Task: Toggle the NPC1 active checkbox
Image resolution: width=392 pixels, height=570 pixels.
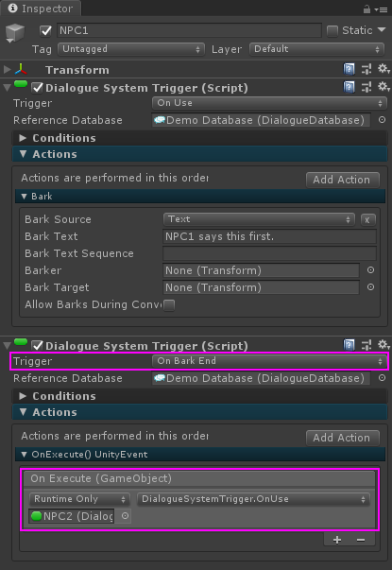Action: [x=45, y=31]
